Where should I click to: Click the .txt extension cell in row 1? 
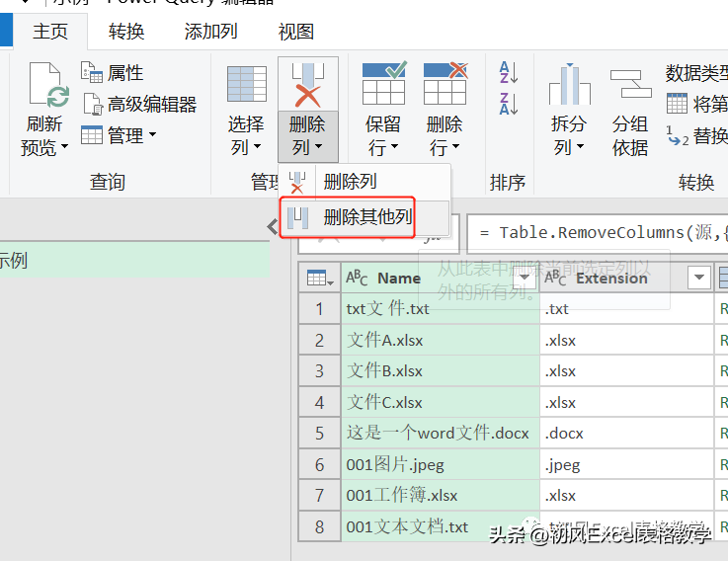[626, 309]
